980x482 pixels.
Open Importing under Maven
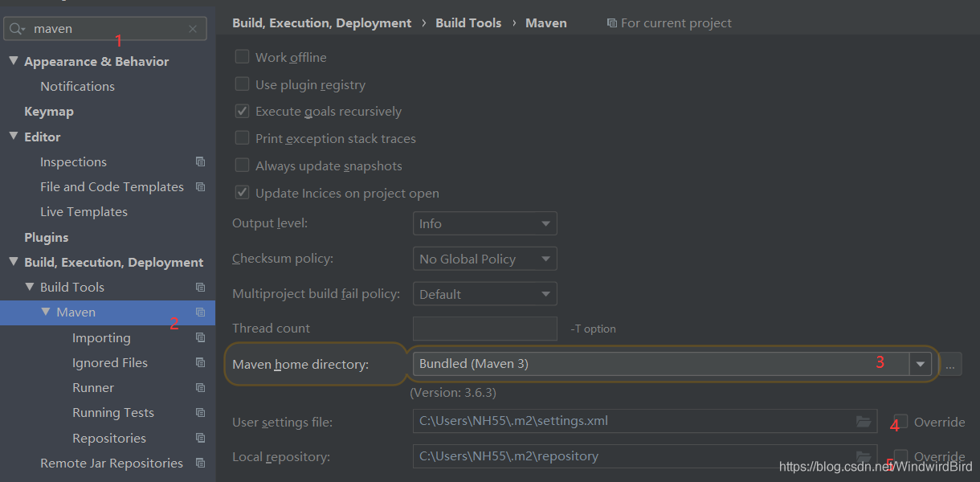(101, 338)
